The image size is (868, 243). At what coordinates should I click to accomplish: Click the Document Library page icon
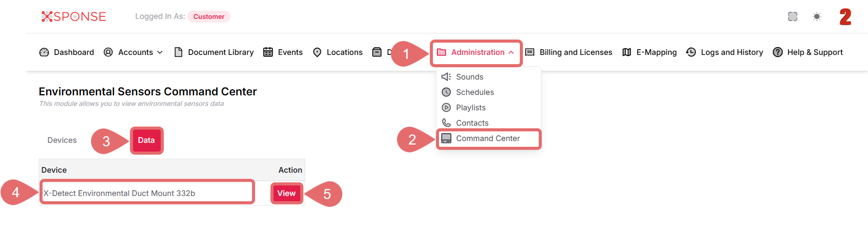tap(178, 52)
